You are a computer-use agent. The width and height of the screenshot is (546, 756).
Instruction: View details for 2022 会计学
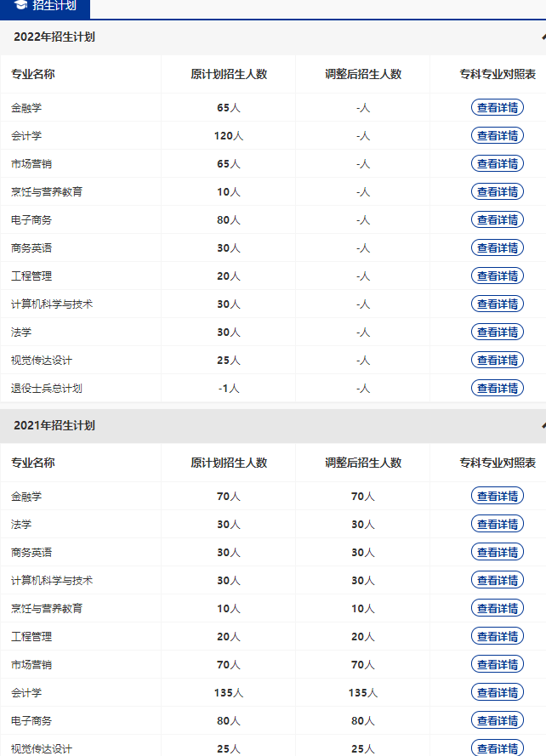tap(498, 135)
